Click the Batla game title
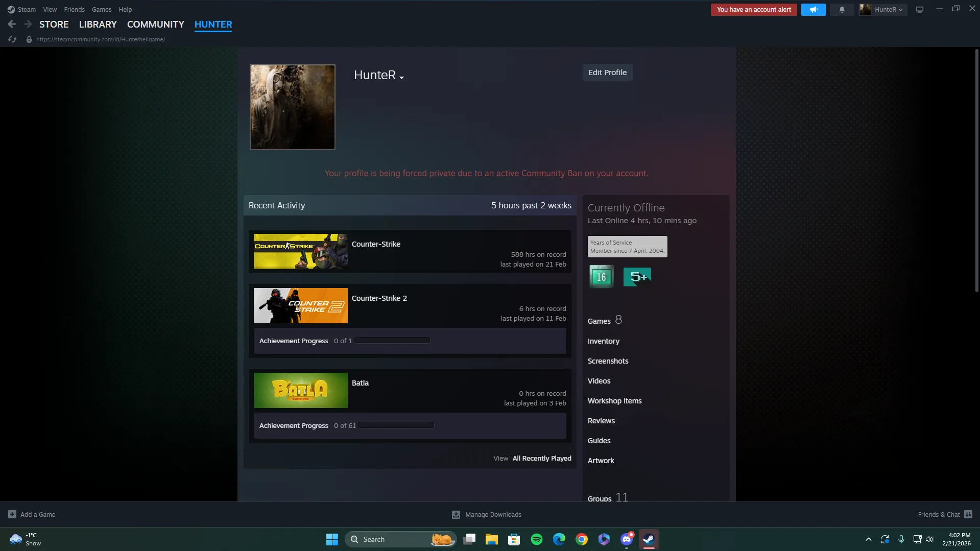The height and width of the screenshot is (551, 980). click(360, 383)
